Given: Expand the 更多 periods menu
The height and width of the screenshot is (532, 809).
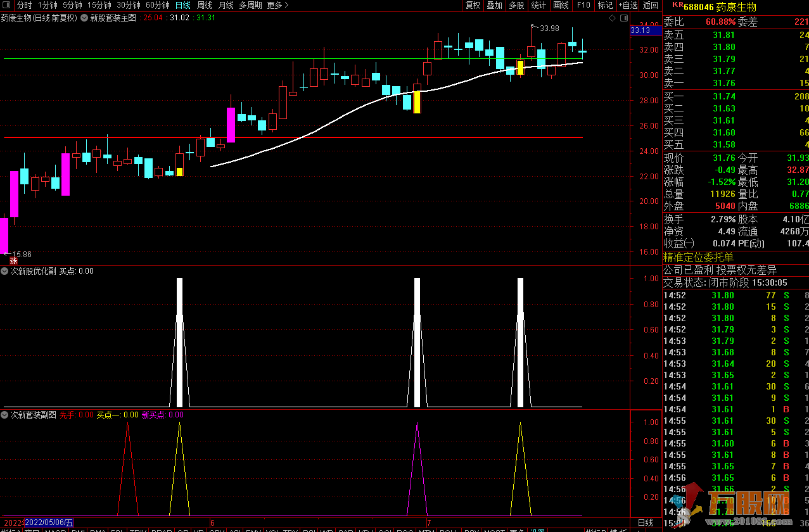Looking at the screenshot, I should [x=277, y=5].
